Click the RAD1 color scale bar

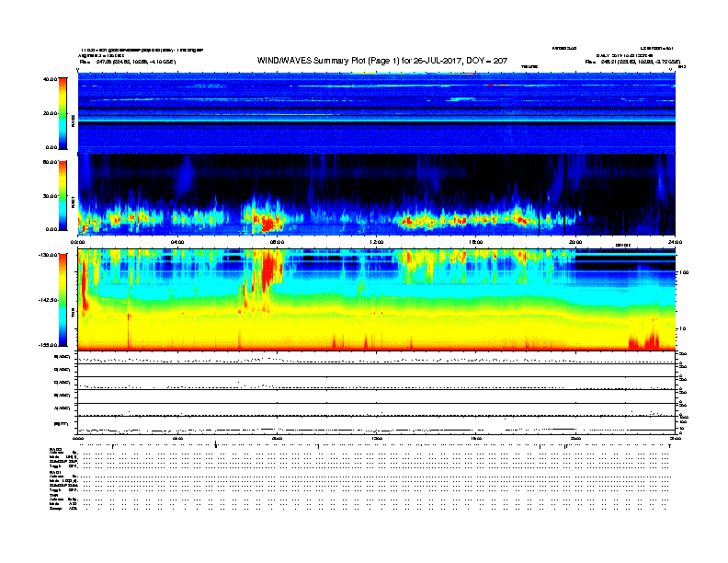(x=63, y=196)
